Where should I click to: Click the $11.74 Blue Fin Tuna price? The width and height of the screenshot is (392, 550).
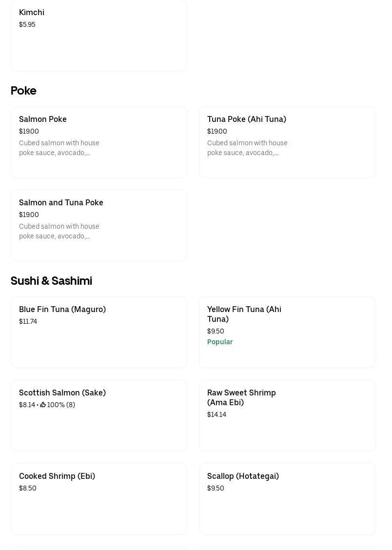28,321
